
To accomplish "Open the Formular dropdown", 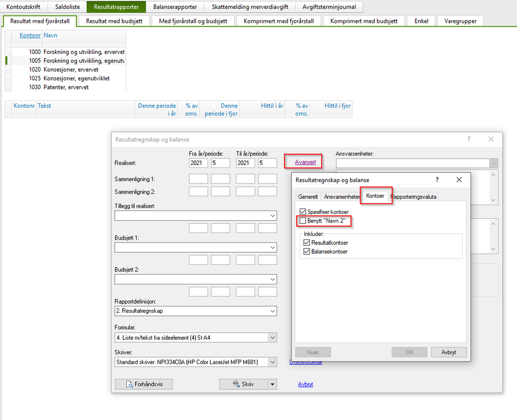I will coord(272,338).
